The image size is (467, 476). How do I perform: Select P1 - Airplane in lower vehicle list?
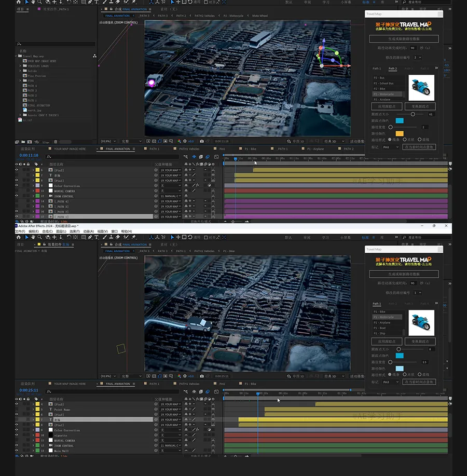(x=387, y=322)
